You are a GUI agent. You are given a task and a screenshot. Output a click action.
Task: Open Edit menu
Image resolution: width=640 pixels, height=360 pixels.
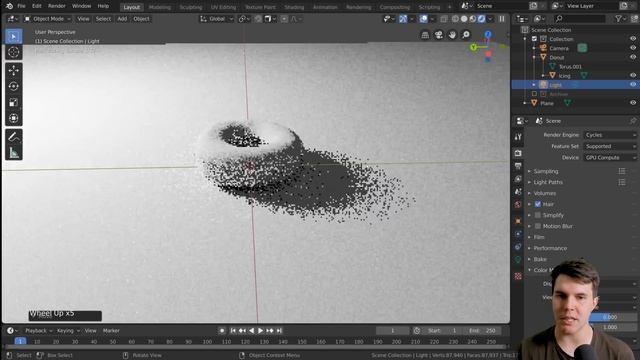pyautogui.click(x=37, y=6)
